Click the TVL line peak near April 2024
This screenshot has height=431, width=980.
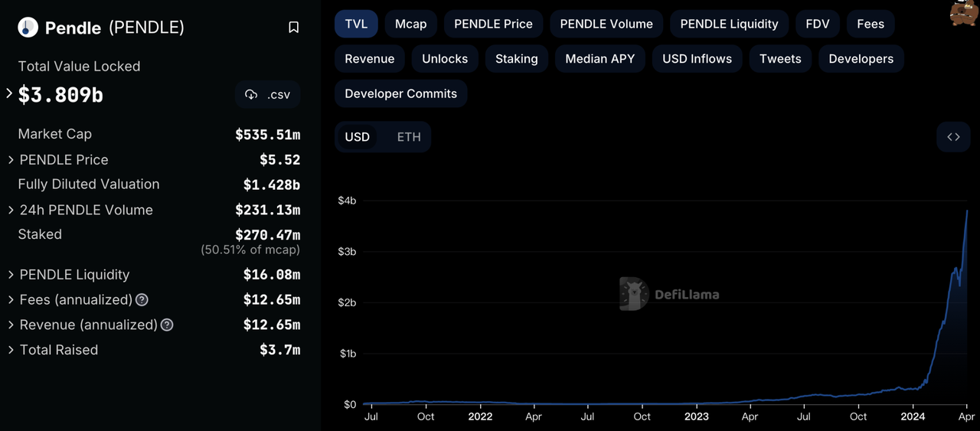[x=967, y=211]
